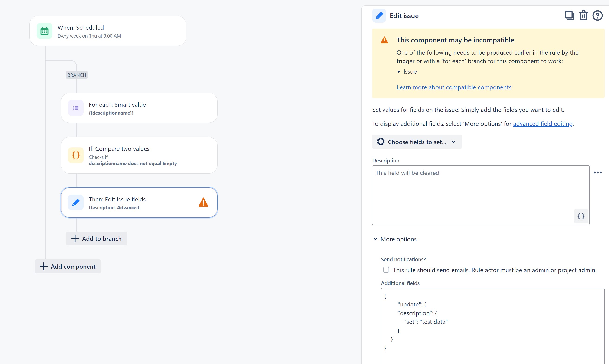This screenshot has width=609, height=364.
Task: Select the Then: Edit issue fields card
Action: pyautogui.click(x=139, y=203)
